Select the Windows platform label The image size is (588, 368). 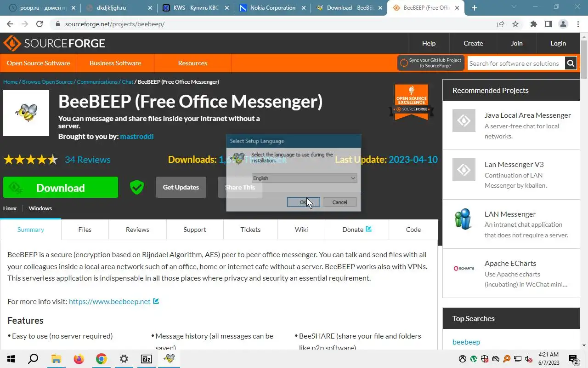(40, 208)
